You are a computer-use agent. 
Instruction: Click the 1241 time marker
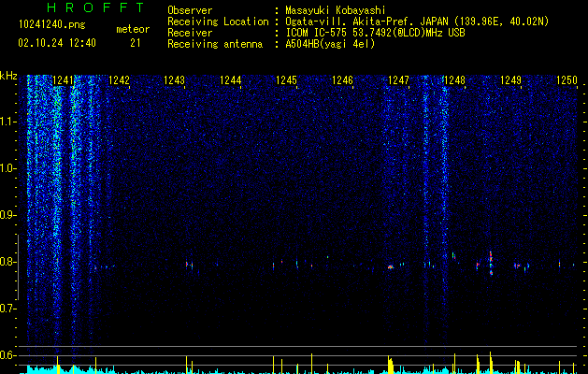(63, 79)
